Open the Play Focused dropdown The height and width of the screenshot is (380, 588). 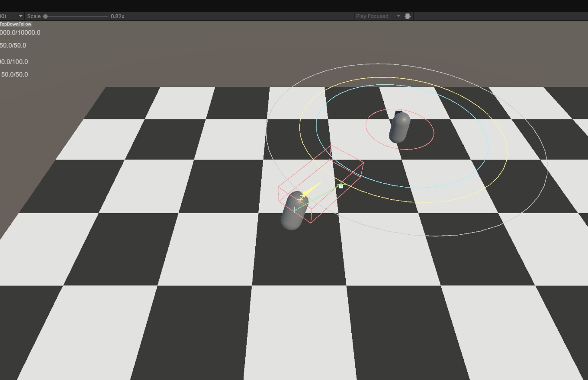pyautogui.click(x=398, y=16)
